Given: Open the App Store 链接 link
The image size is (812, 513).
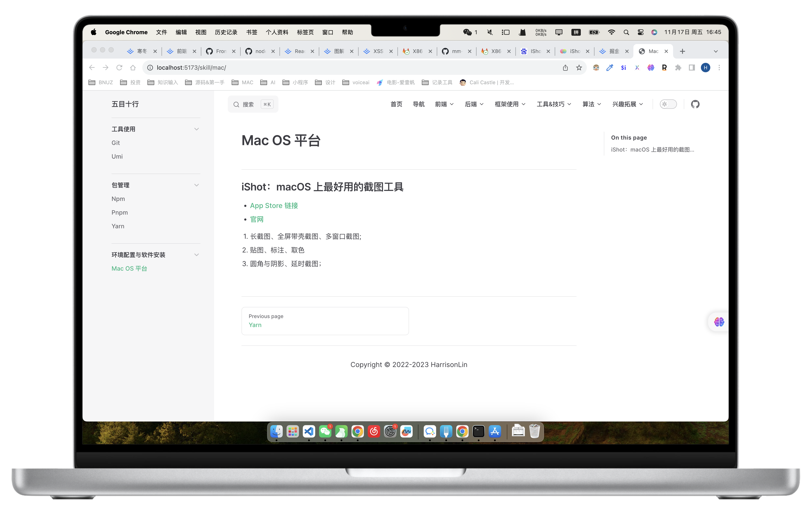Looking at the screenshot, I should (274, 206).
